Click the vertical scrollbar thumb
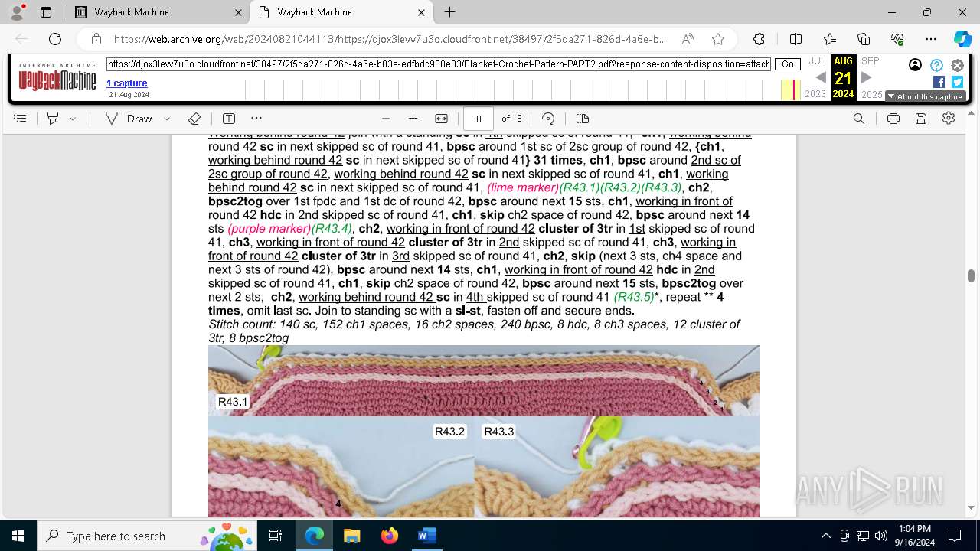The height and width of the screenshot is (551, 980). click(972, 275)
